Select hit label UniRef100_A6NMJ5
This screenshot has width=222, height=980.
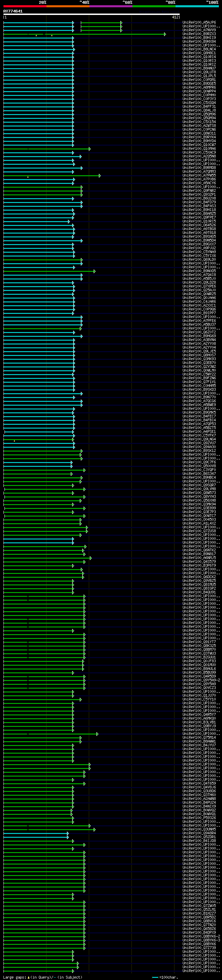(x=199, y=558)
